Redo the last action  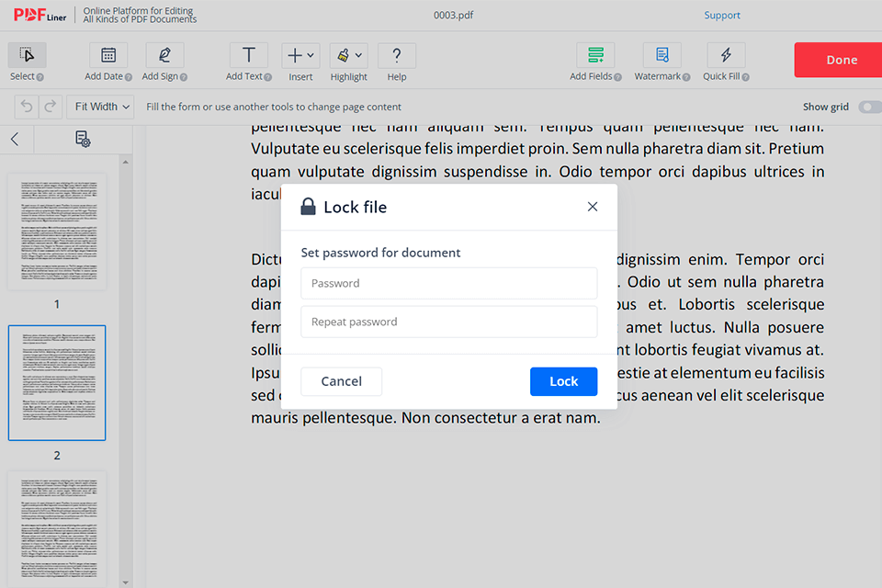point(50,107)
